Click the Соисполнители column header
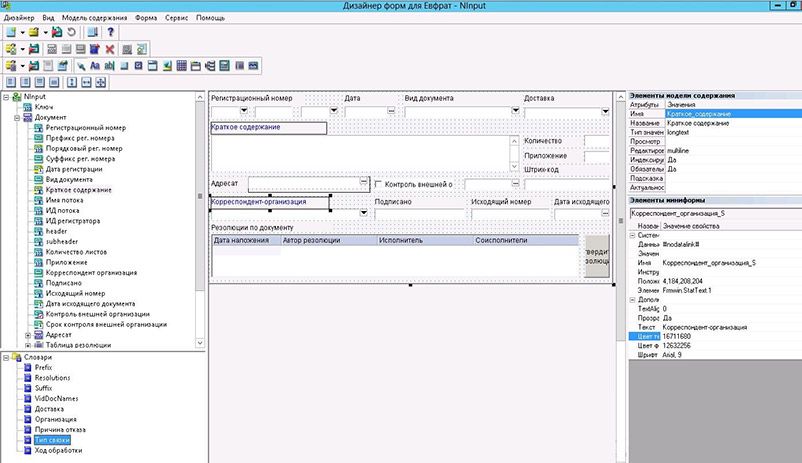 (x=526, y=240)
